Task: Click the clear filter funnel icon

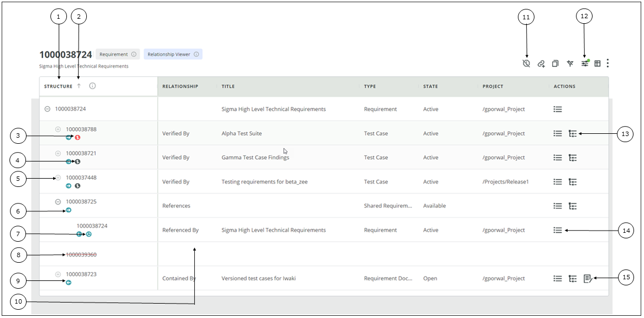Action: pos(570,64)
